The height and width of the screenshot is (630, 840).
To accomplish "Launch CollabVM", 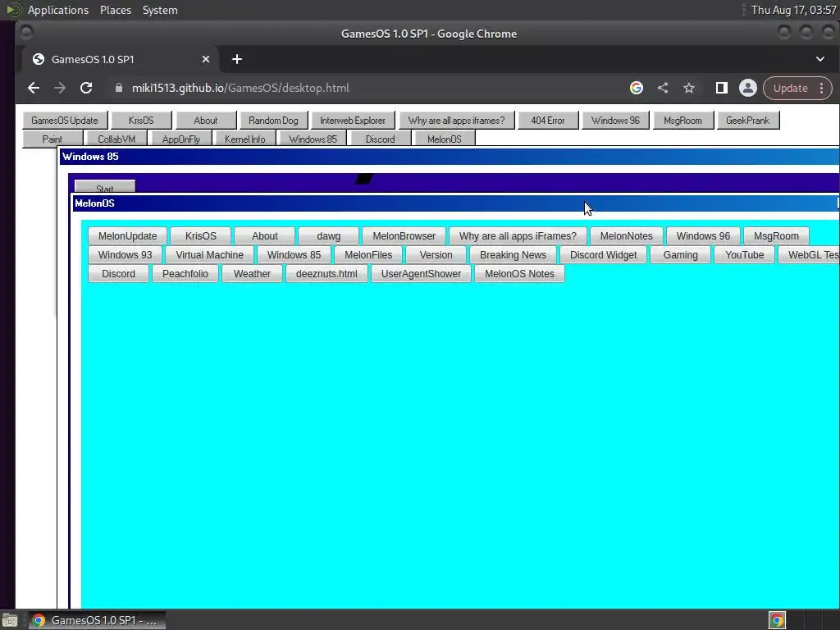I will click(x=116, y=139).
